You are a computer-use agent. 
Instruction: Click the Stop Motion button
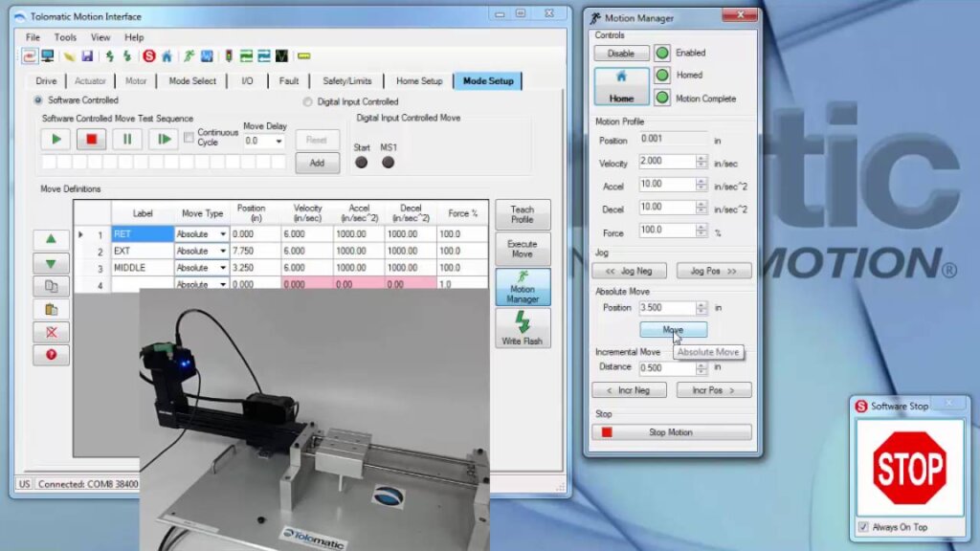click(671, 432)
